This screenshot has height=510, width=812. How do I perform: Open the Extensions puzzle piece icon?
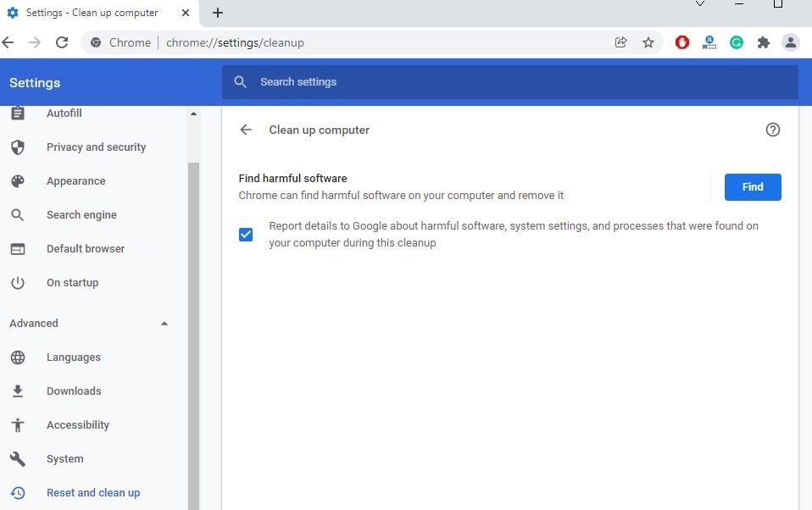[x=764, y=42]
